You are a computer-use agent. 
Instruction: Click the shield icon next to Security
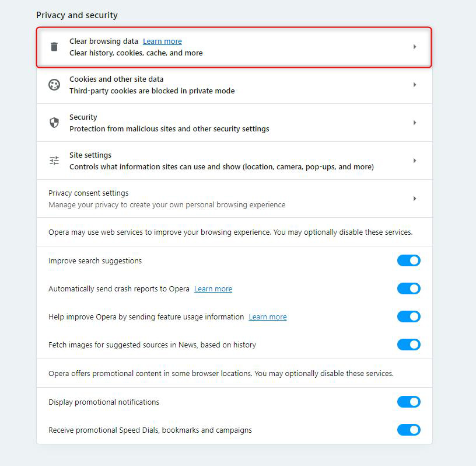54,122
